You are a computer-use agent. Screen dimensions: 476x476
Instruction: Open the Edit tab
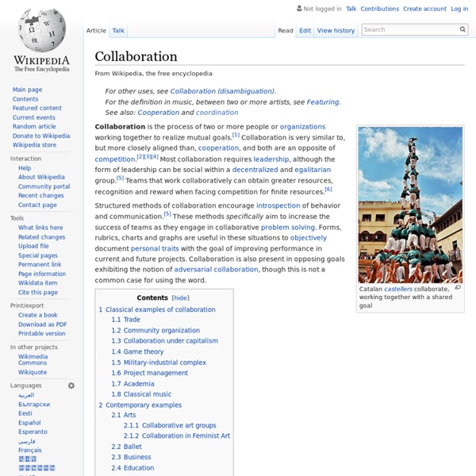click(x=305, y=30)
